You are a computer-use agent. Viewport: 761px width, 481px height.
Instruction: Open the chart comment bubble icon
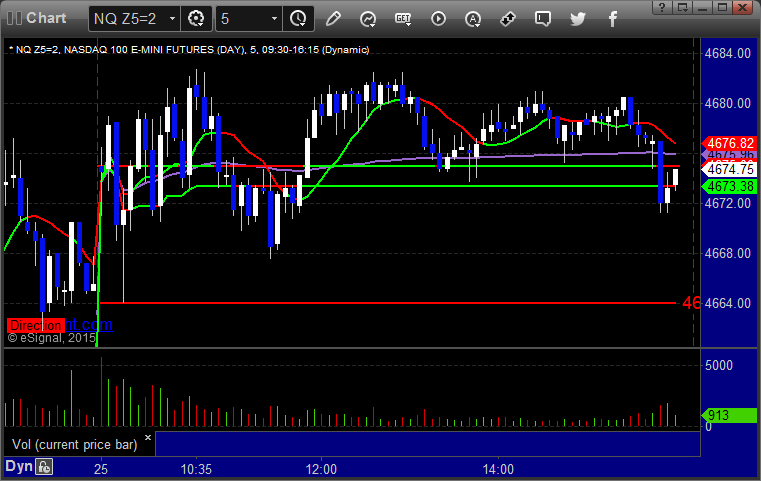click(543, 19)
